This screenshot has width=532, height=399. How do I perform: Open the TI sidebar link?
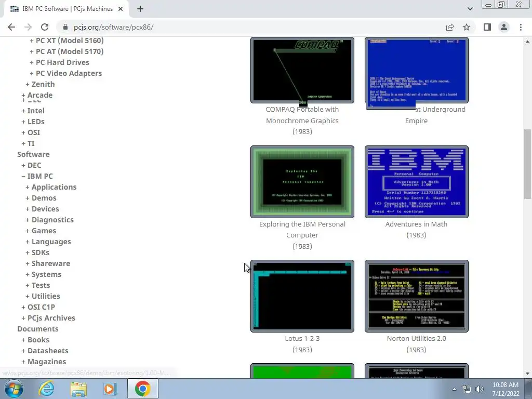coord(31,143)
